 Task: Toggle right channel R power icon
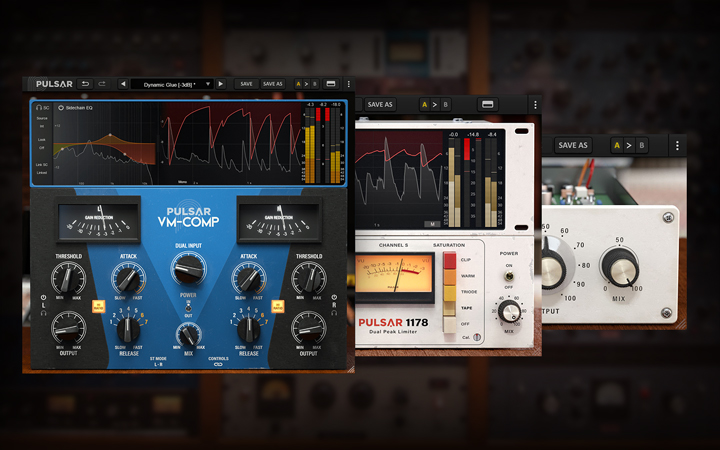click(334, 298)
